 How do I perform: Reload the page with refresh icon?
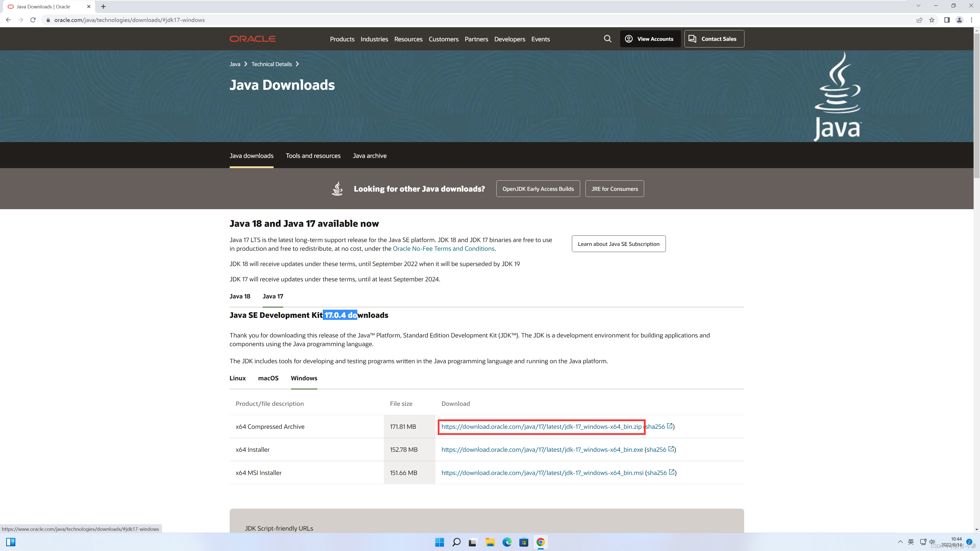click(x=33, y=20)
